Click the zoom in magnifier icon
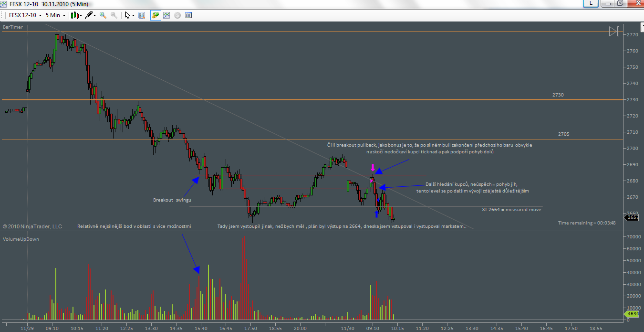Image resolution: width=644 pixels, height=332 pixels. click(103, 15)
